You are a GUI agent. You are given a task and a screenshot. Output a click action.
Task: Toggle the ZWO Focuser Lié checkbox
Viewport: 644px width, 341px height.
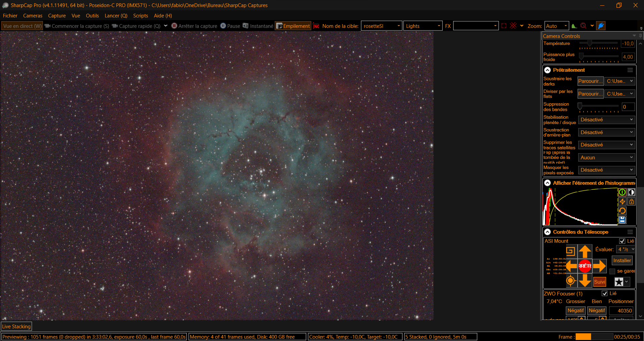605,293
